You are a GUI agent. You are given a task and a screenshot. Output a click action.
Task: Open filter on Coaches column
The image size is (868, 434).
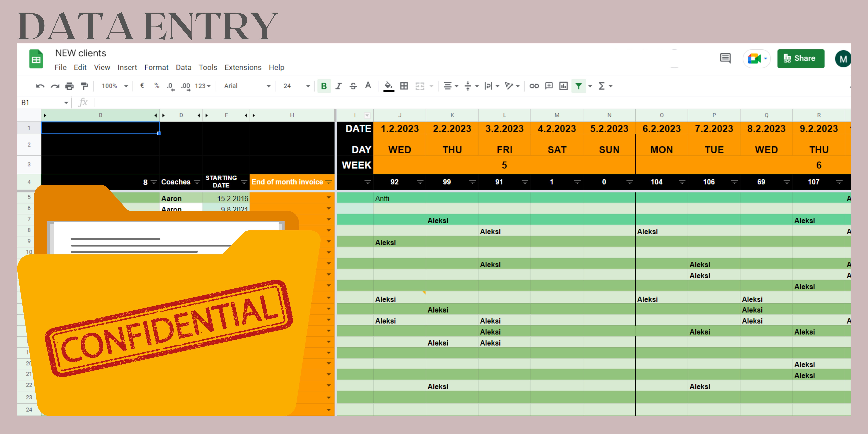pos(197,182)
